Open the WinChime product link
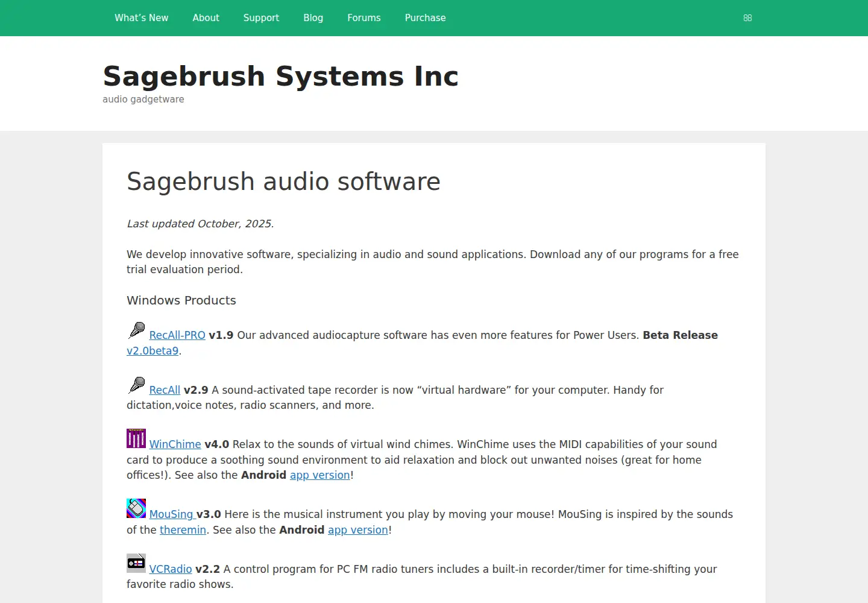Screen dimensions: 868x603 [x=175, y=444]
